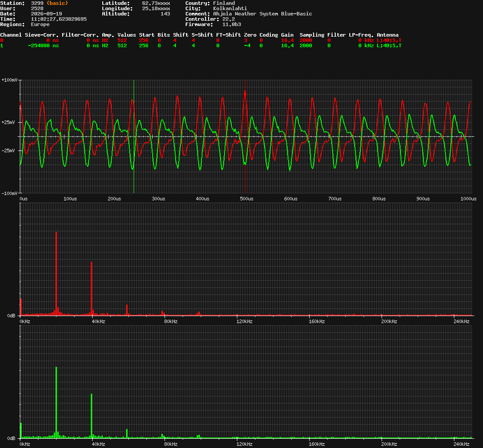483x448 pixels.
Task: Click red spectrum peak at 40kHz
Action: tap(91, 288)
